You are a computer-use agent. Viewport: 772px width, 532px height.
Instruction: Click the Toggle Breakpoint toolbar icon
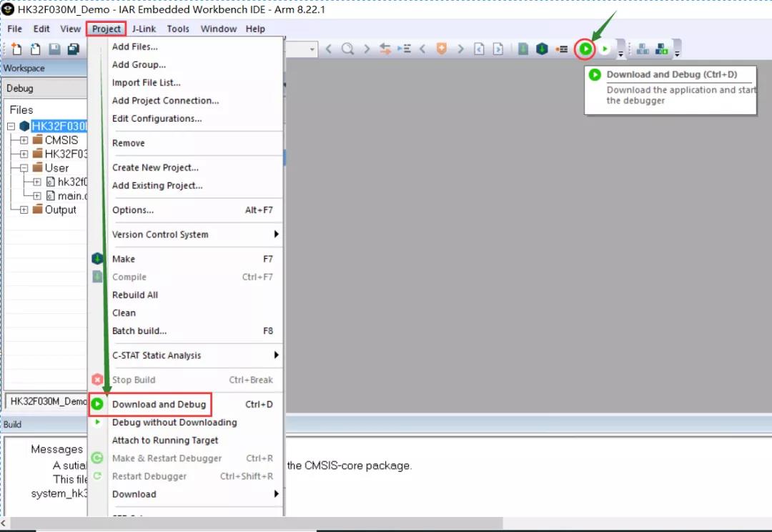coord(561,49)
